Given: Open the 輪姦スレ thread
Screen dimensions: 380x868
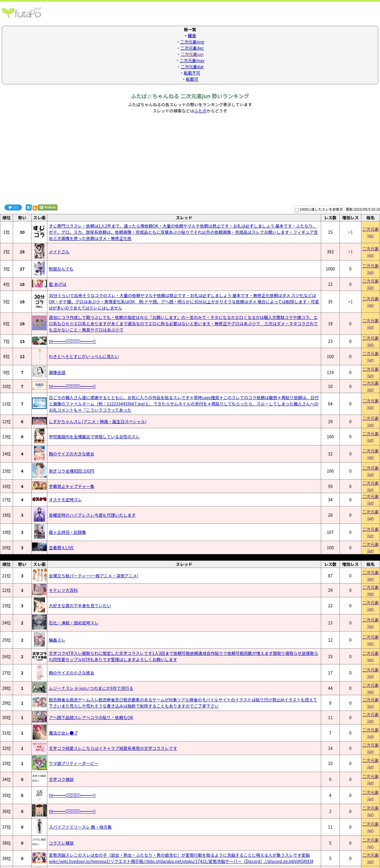Looking at the screenshot, I should point(57,640).
